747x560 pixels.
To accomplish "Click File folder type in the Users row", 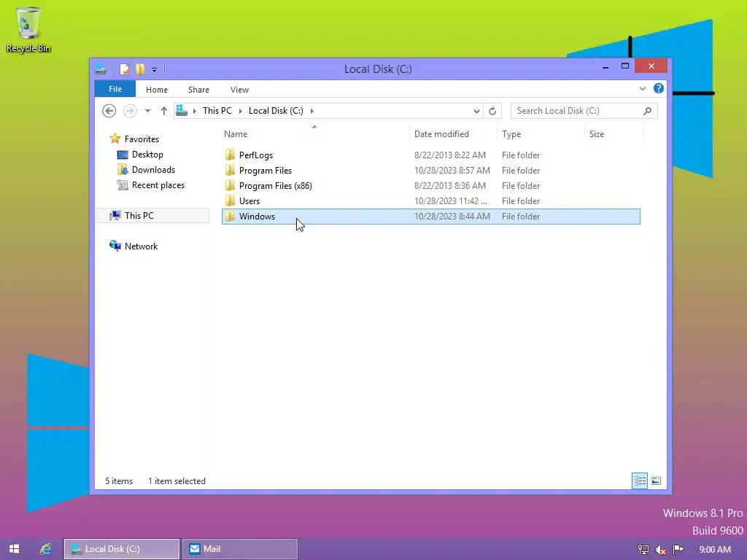I will [521, 201].
